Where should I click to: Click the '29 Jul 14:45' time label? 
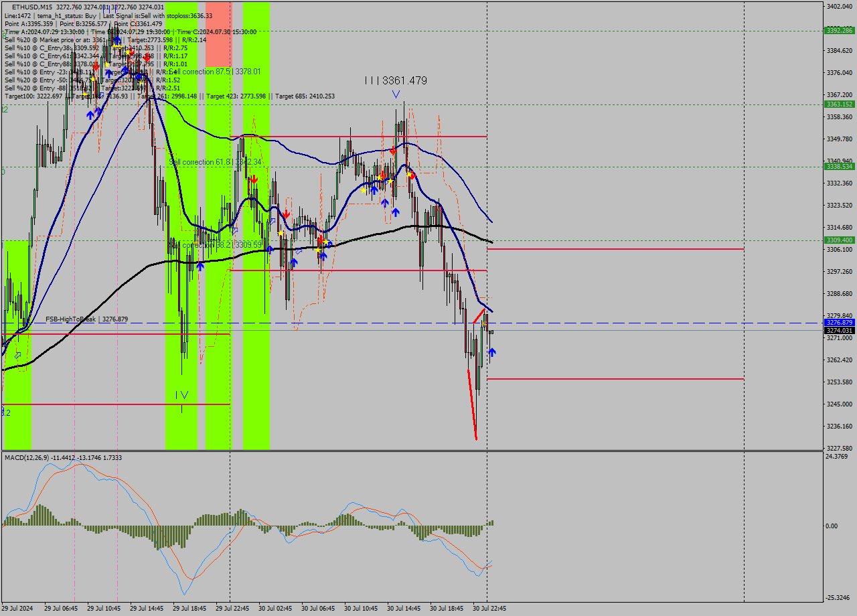pos(147,609)
